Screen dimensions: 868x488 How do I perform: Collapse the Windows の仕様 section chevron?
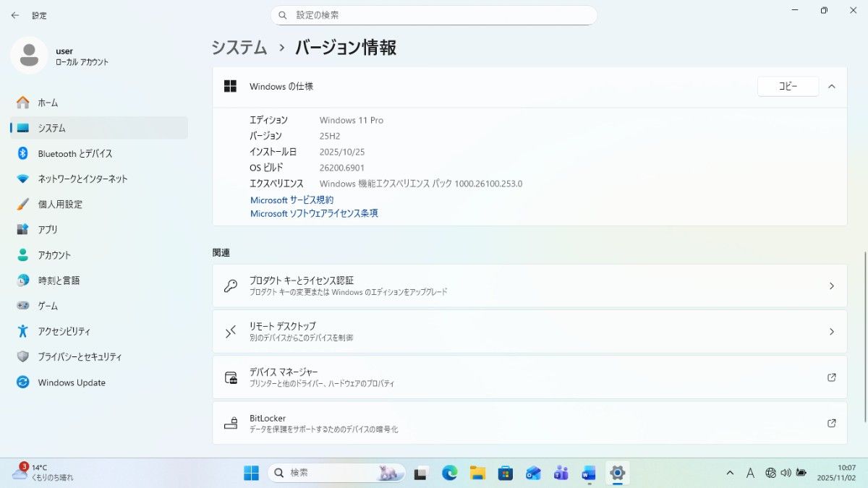(832, 86)
